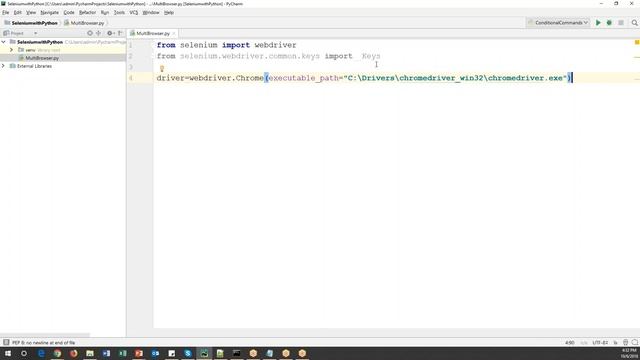Click the executable_path argument on line 4
The image size is (640, 360).
pyautogui.click(x=303, y=78)
